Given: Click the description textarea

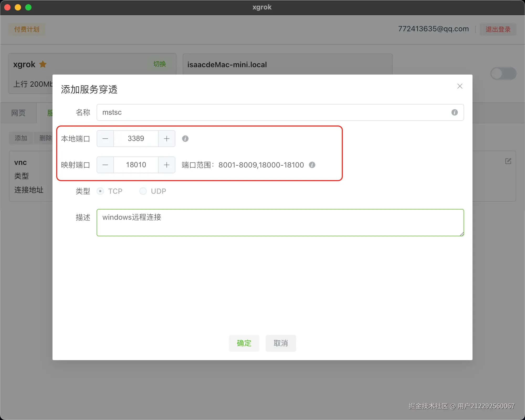Looking at the screenshot, I should coord(280,223).
